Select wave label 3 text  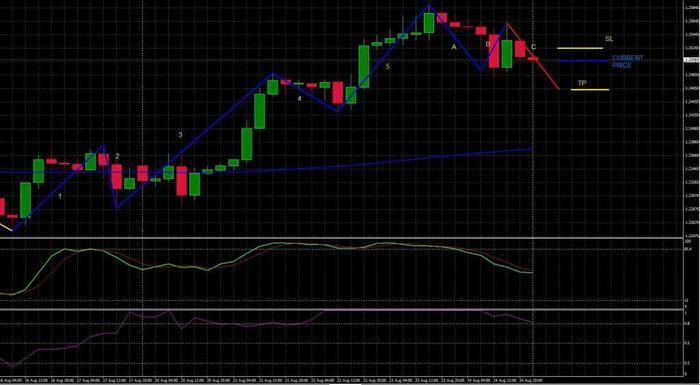click(x=180, y=134)
